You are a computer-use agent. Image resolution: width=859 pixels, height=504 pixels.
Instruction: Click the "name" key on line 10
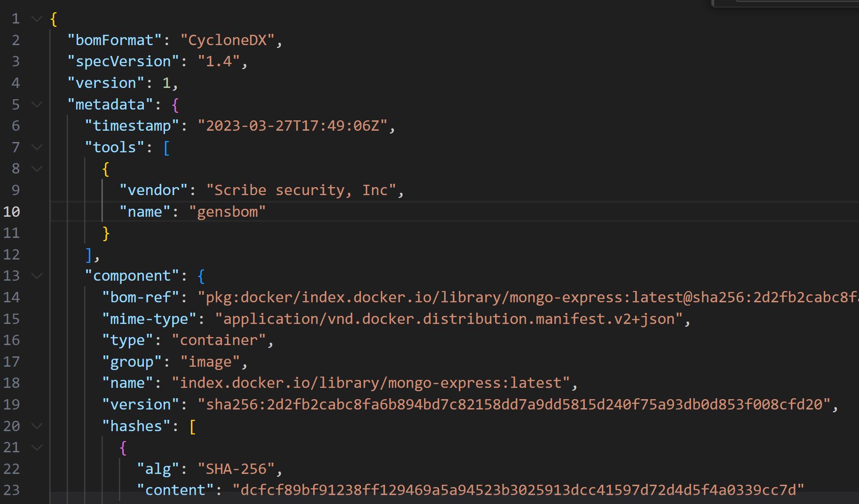(145, 212)
